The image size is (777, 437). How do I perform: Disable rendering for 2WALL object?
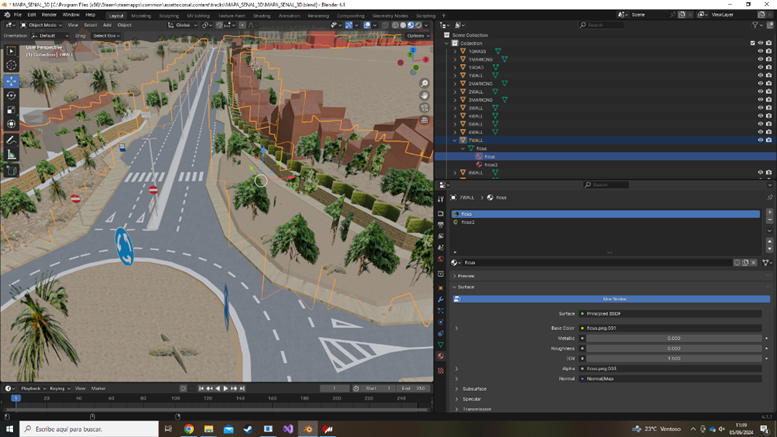pyautogui.click(x=769, y=92)
